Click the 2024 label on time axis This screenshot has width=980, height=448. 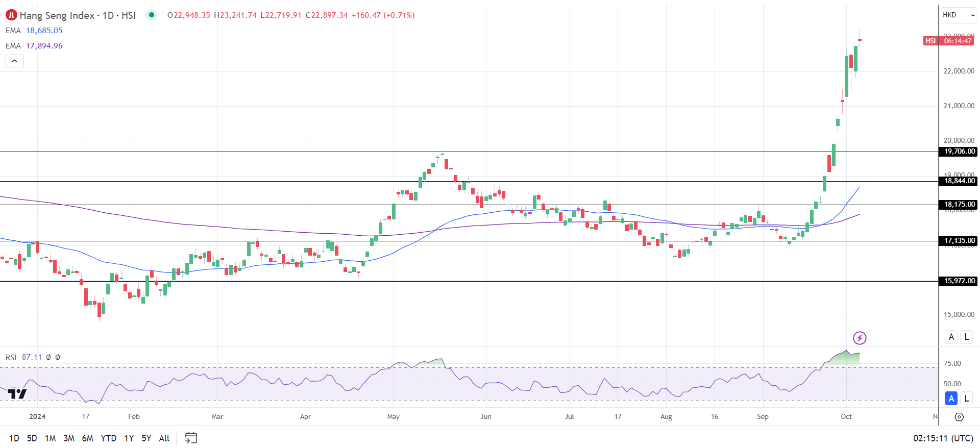point(37,417)
